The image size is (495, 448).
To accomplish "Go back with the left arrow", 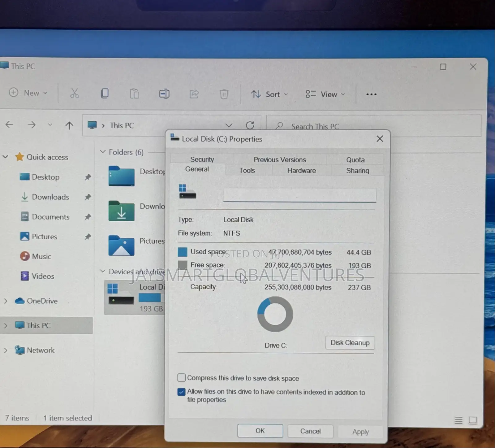I will coord(10,125).
